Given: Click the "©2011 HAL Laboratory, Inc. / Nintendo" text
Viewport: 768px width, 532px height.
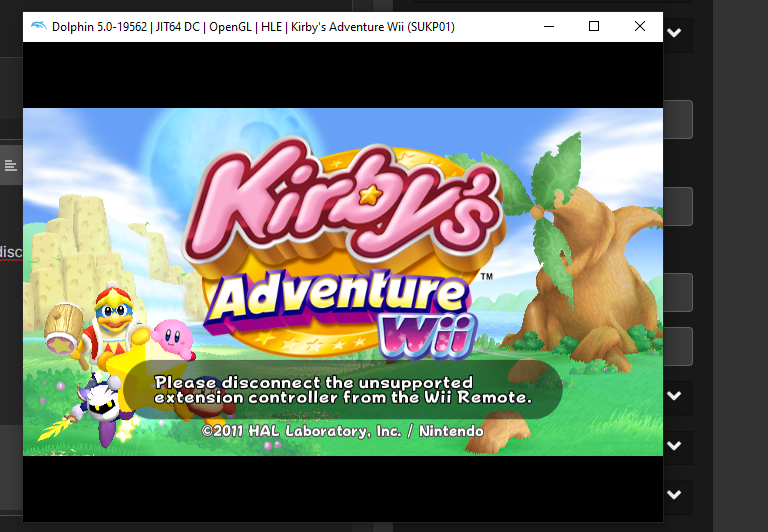Looking at the screenshot, I should 342,431.
